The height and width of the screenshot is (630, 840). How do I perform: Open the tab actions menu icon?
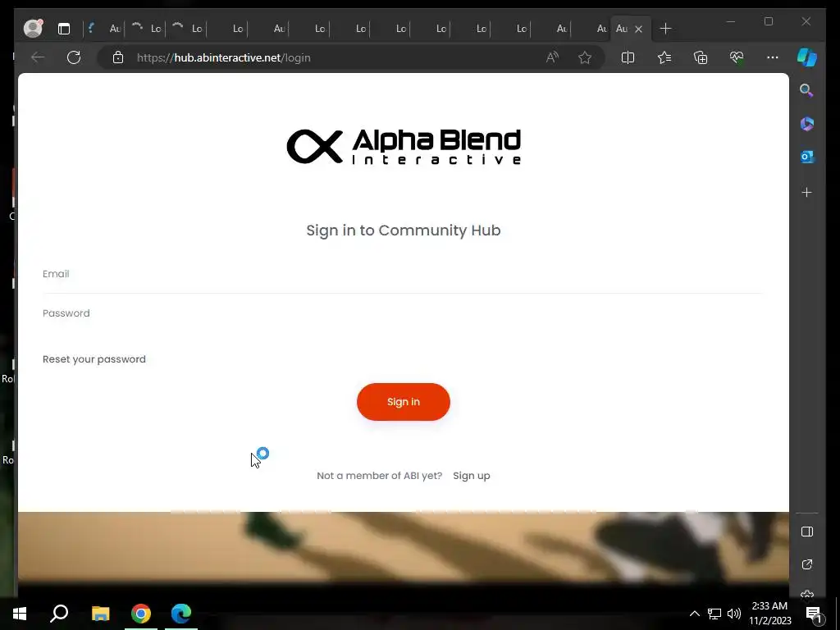[64, 29]
